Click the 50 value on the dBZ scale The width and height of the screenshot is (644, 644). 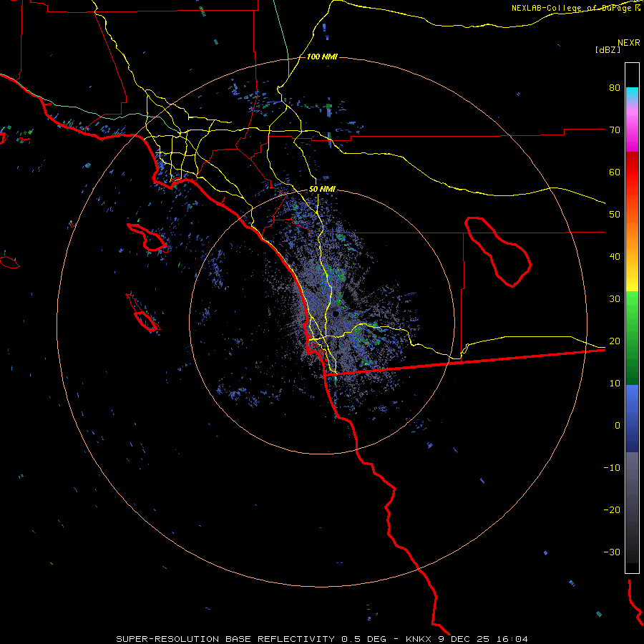(x=615, y=215)
